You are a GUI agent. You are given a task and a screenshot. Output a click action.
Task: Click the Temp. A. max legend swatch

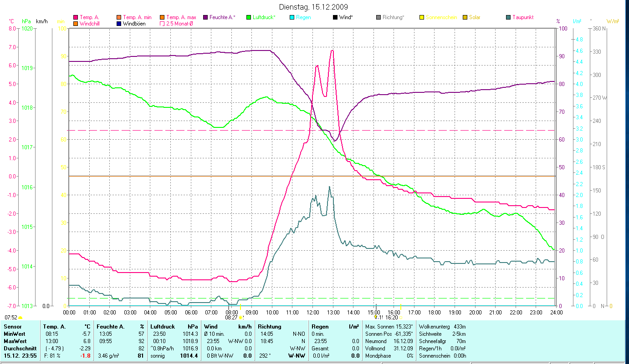coord(162,17)
